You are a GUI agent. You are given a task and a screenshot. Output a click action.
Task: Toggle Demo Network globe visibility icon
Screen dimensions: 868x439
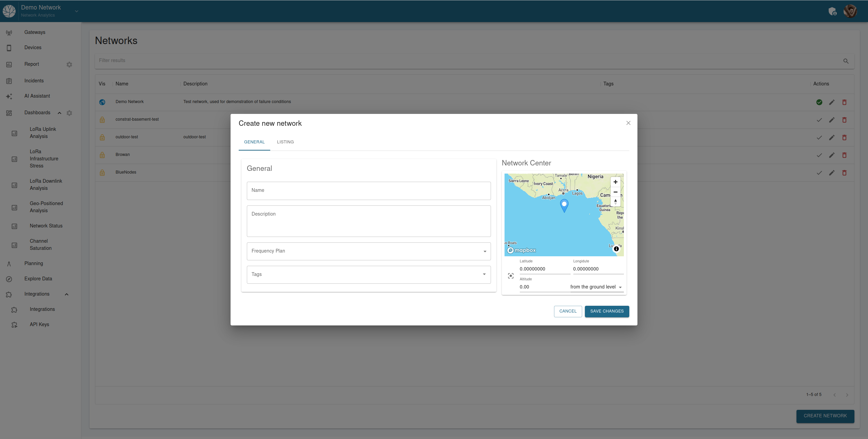(x=102, y=102)
